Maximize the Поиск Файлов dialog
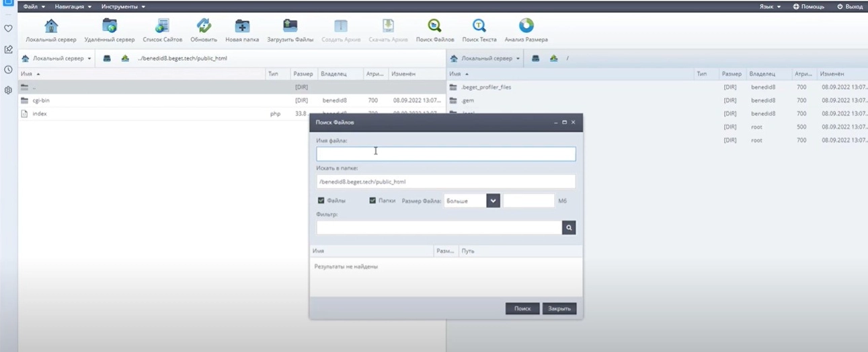The image size is (868, 352). pos(565,122)
